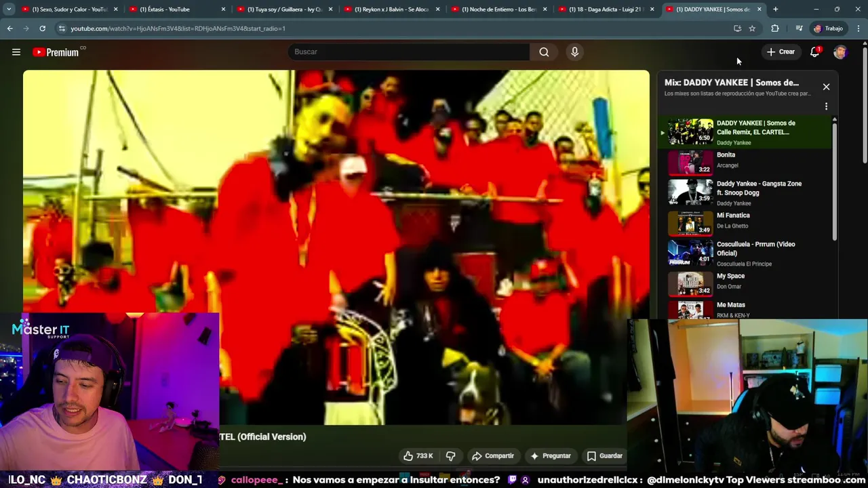
Task: Bookmark this page with the star
Action: tap(752, 28)
